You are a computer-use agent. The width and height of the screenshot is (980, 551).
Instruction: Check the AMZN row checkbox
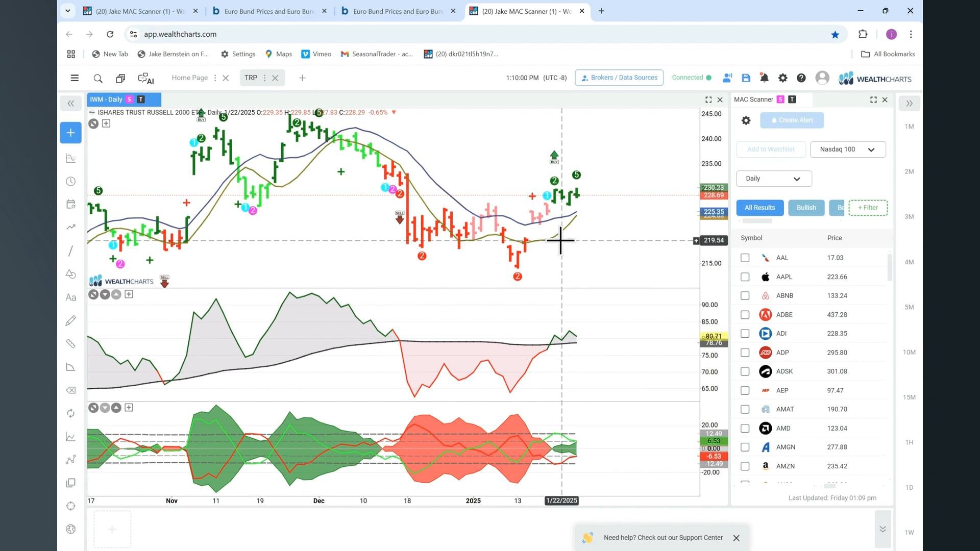[x=745, y=466]
